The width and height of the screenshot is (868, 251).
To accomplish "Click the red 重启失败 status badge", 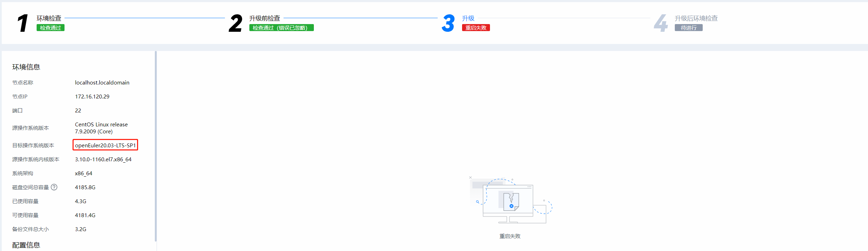I will coord(476,28).
